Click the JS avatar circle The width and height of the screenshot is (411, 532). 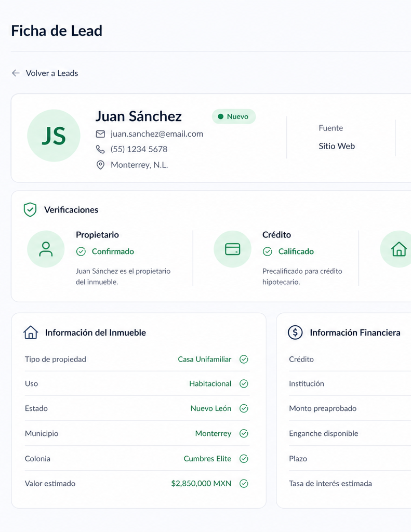pyautogui.click(x=54, y=136)
